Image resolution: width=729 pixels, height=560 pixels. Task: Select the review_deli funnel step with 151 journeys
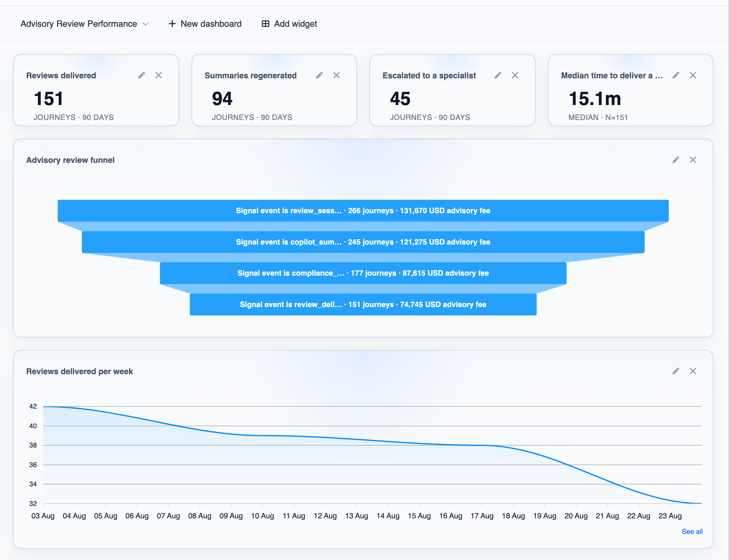pyautogui.click(x=363, y=304)
